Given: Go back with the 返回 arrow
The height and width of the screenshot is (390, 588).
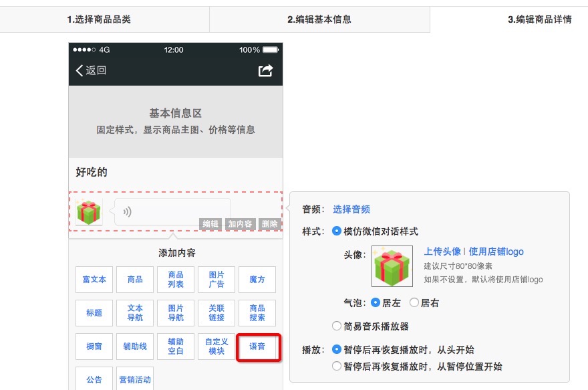Looking at the screenshot, I should (91, 70).
